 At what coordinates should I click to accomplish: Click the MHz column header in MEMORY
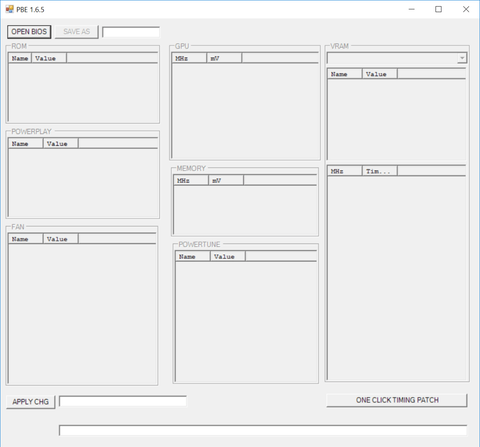click(191, 180)
